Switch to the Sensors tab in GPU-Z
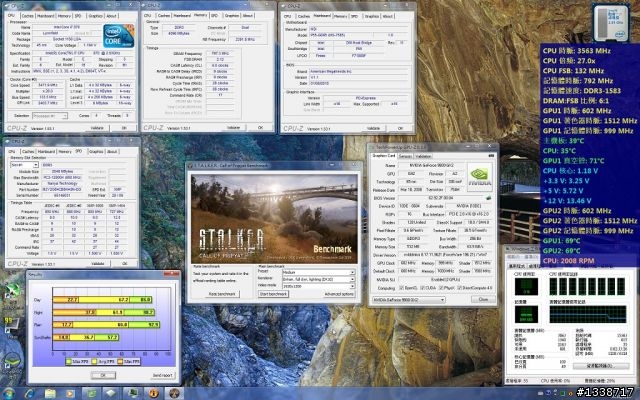Image resolution: width=640 pixels, height=400 pixels. click(x=405, y=156)
